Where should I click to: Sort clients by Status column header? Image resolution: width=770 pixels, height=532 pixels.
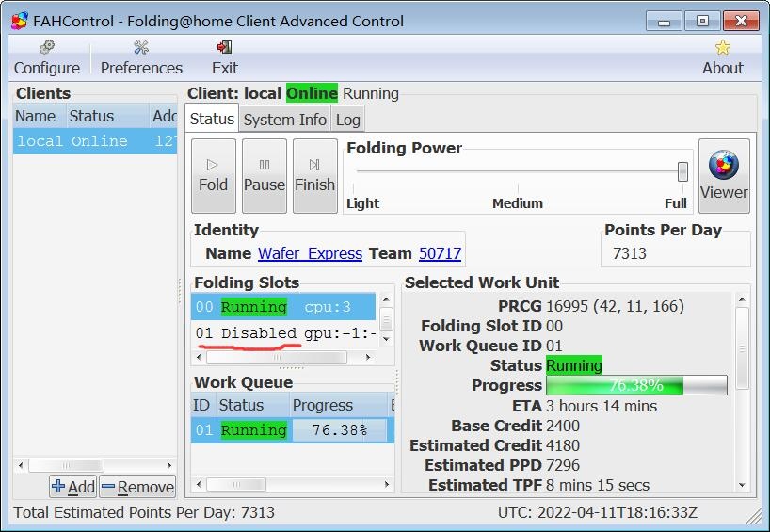tap(108, 116)
